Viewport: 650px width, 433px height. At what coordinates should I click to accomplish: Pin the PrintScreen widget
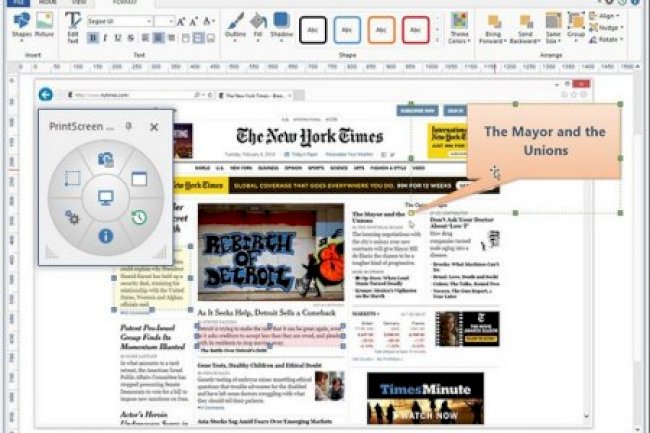point(129,126)
